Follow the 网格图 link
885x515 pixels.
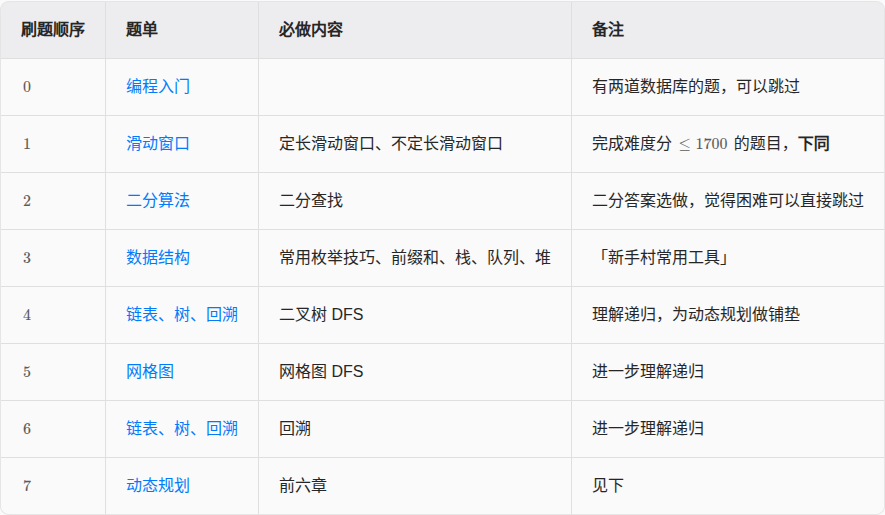click(x=150, y=372)
